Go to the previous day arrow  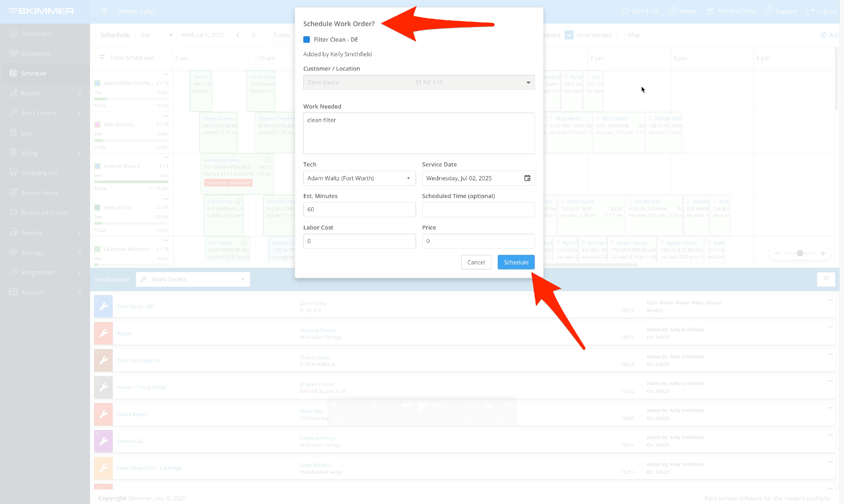pos(238,35)
